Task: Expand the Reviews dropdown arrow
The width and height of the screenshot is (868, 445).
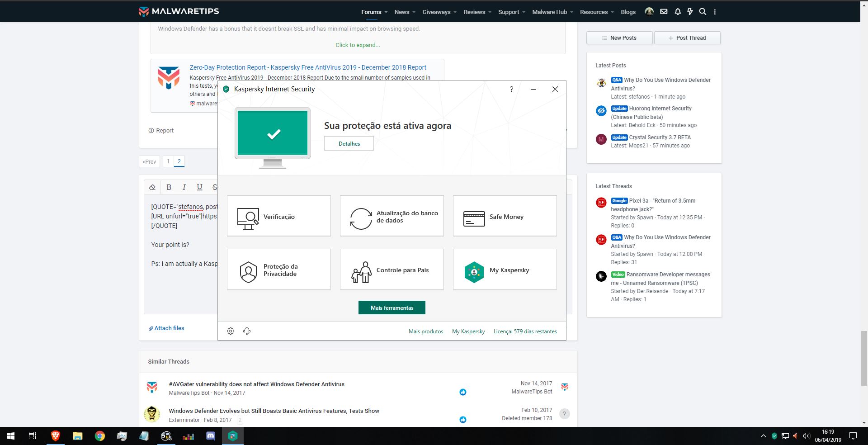Action: coord(490,12)
